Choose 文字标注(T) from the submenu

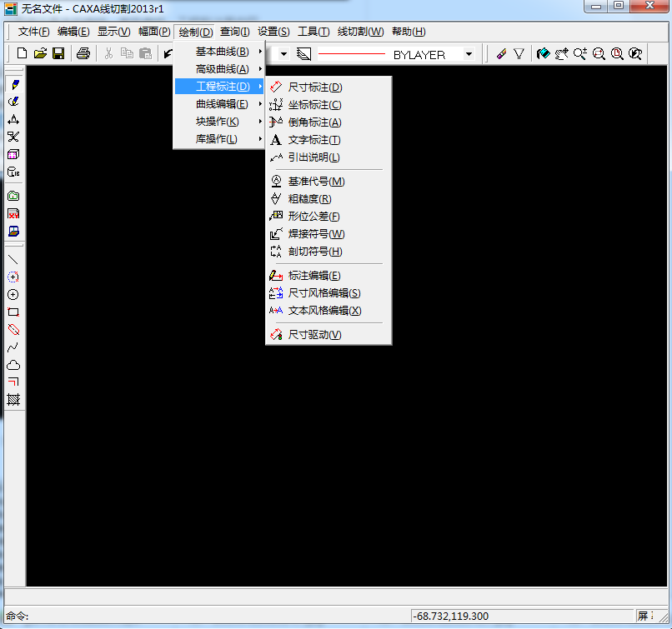tap(328, 140)
